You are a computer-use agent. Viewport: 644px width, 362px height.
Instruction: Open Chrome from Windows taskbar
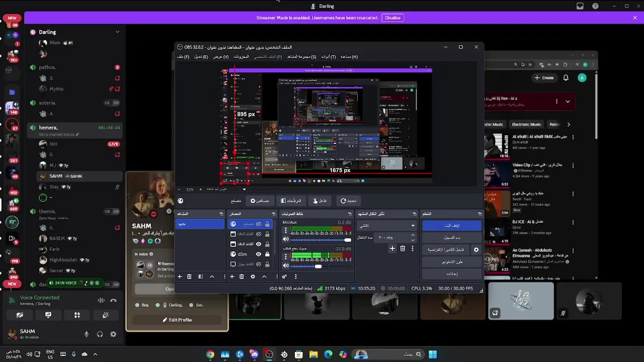tap(210, 354)
